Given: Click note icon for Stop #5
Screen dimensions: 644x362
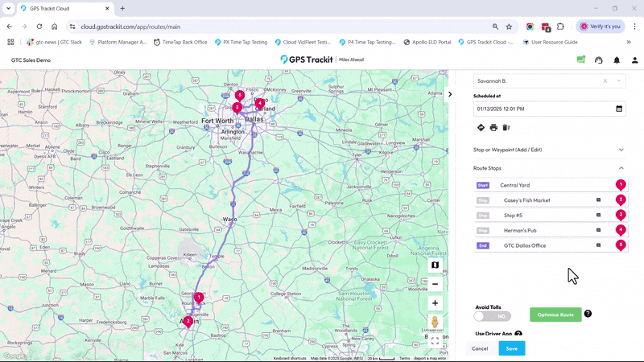Looking at the screenshot, I should click(598, 215).
